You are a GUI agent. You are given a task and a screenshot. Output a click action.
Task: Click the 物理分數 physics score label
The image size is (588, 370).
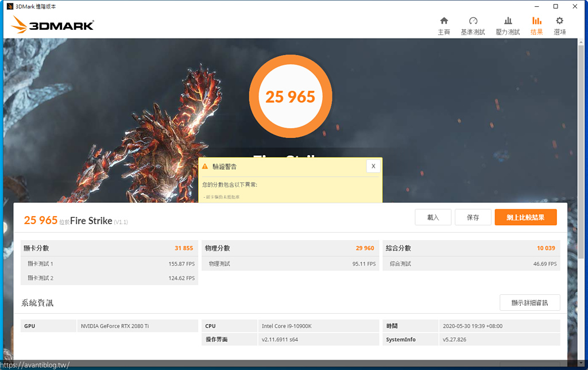tap(218, 248)
